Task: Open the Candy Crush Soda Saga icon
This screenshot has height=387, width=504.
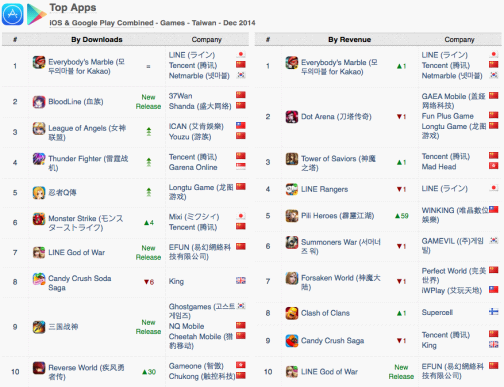Action: (39, 279)
